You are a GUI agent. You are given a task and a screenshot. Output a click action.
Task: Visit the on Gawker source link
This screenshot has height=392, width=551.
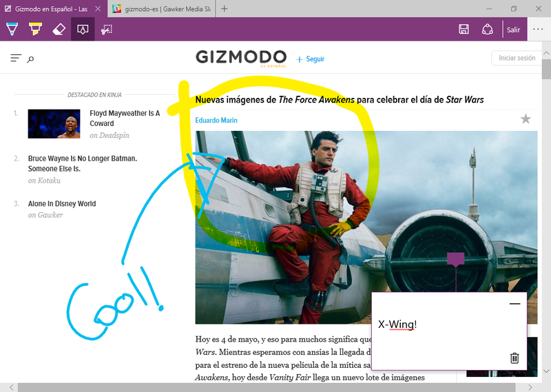click(45, 215)
